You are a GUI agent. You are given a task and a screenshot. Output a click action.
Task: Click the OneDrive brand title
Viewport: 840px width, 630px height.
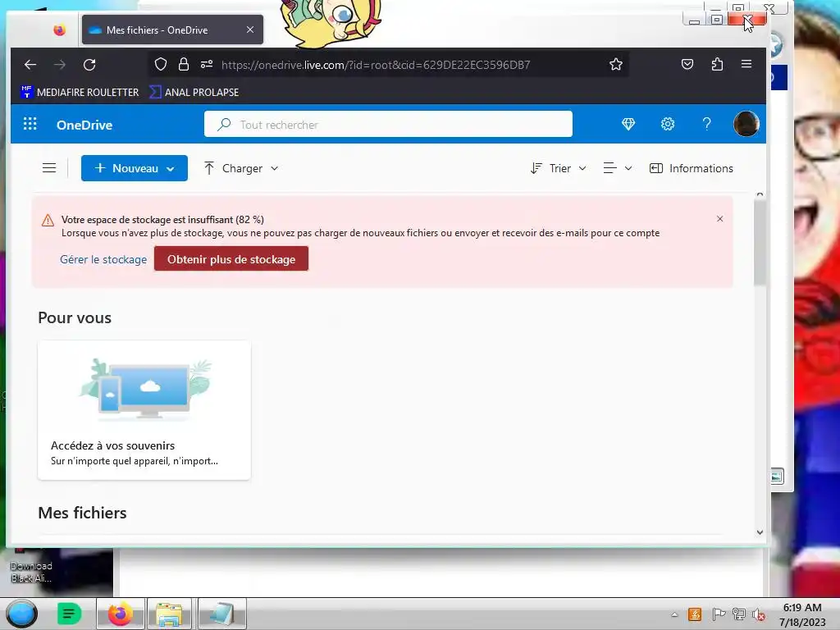(x=84, y=125)
